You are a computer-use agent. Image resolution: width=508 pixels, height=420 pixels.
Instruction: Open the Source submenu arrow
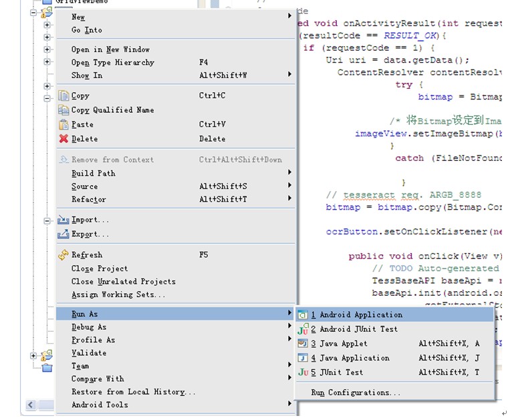[x=289, y=185]
